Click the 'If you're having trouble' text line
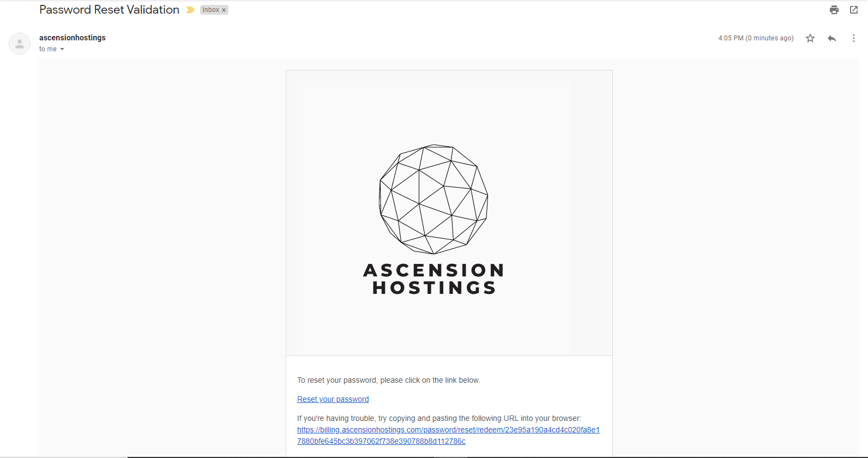Viewport: 868px width, 458px height. [x=438, y=418]
